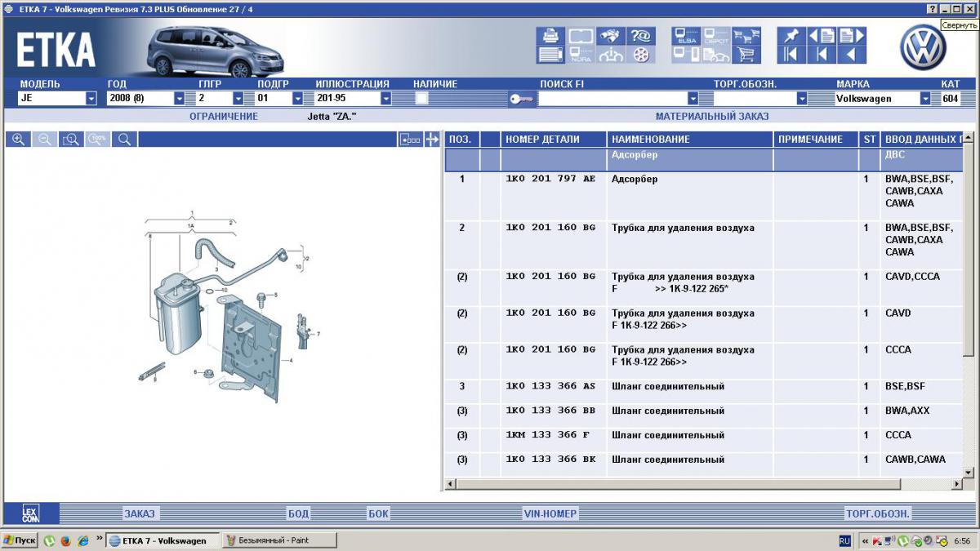Click the list form icon below the printer

click(551, 55)
